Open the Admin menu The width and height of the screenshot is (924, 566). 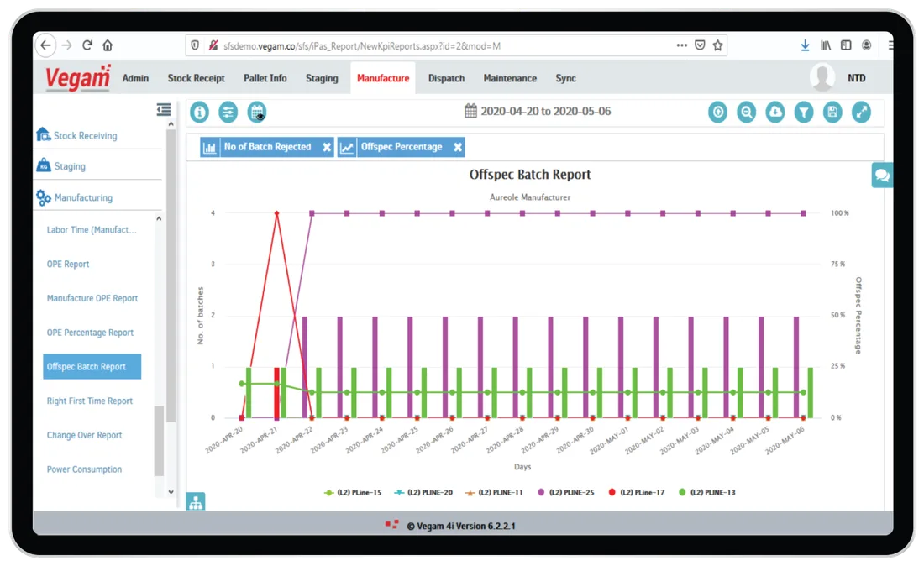pyautogui.click(x=135, y=78)
